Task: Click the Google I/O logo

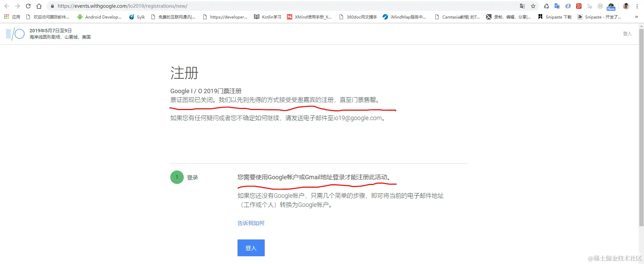Action: (x=15, y=34)
